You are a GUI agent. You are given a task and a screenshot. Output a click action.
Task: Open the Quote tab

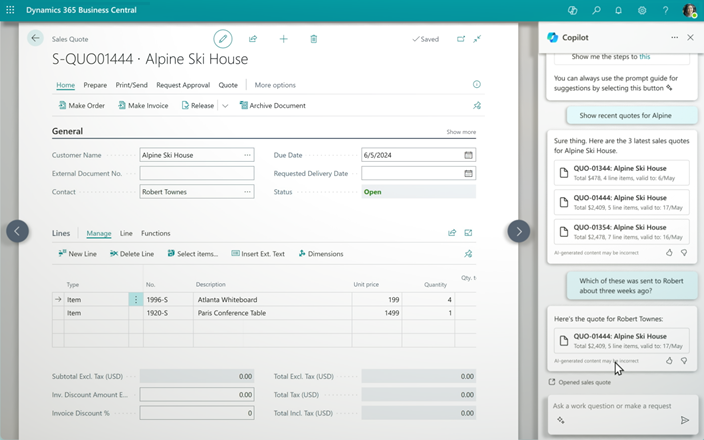228,85
